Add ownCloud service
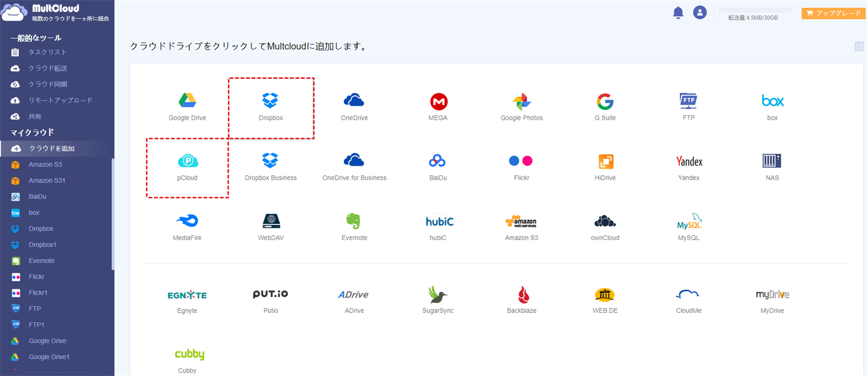The image size is (868, 376). click(x=605, y=227)
